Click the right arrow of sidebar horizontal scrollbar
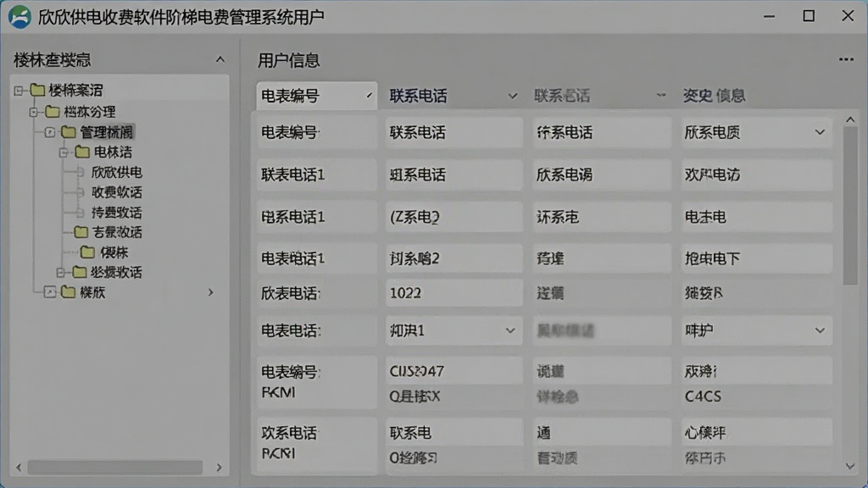Screen dimensions: 868x488 (x=220, y=468)
